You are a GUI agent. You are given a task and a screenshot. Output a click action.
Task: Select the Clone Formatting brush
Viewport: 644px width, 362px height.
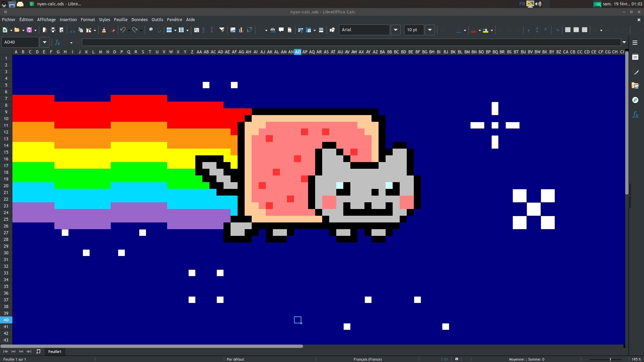(x=104, y=30)
